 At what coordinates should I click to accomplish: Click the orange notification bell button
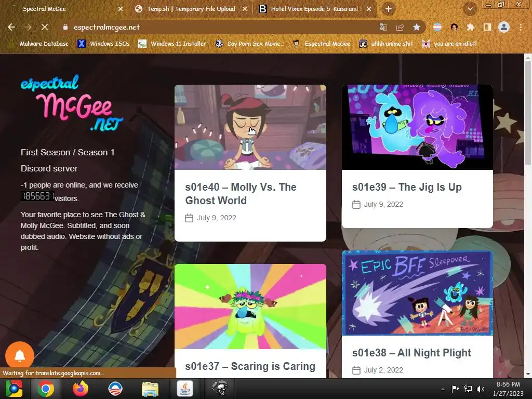click(x=20, y=355)
